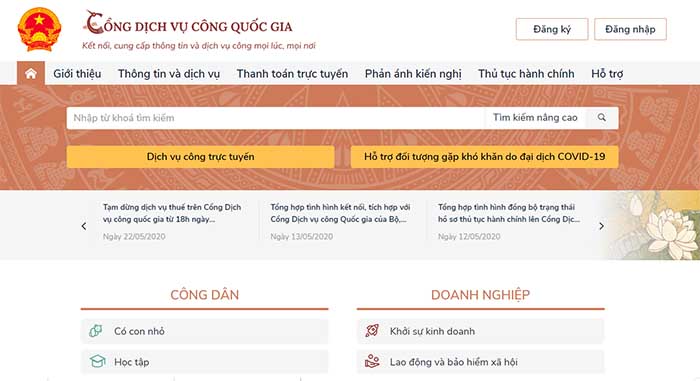
Task: Open the lotus flower banner image
Action: click(654, 225)
